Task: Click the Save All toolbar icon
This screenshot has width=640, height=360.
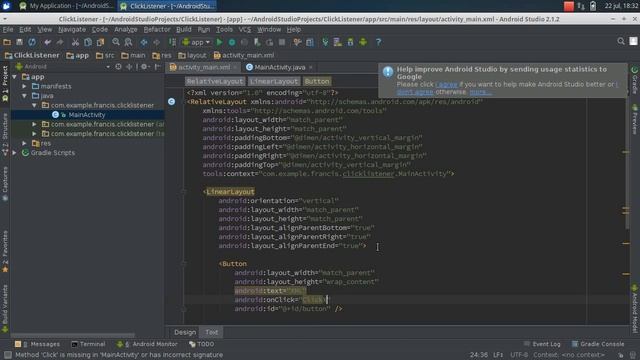Action: 19,42
